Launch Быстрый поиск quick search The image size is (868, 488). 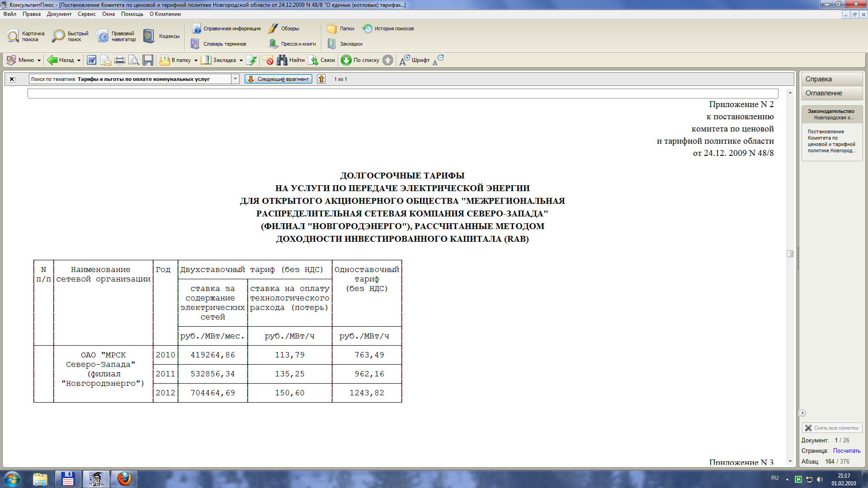click(70, 36)
